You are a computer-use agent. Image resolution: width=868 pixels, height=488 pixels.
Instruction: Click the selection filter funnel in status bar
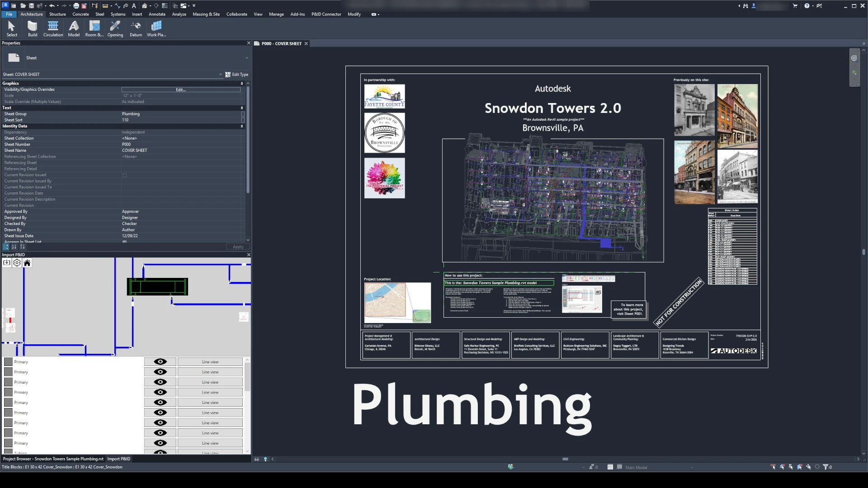826,467
